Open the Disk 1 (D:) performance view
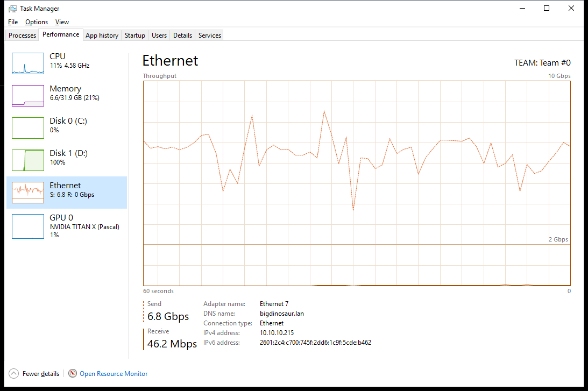588x391 pixels. [x=68, y=157]
